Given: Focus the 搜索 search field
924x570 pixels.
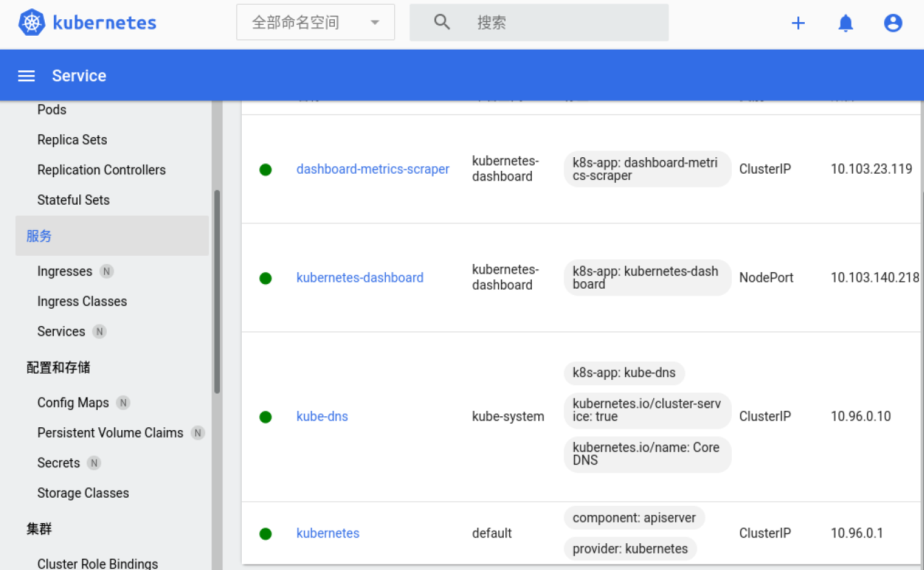Looking at the screenshot, I should 539,22.
